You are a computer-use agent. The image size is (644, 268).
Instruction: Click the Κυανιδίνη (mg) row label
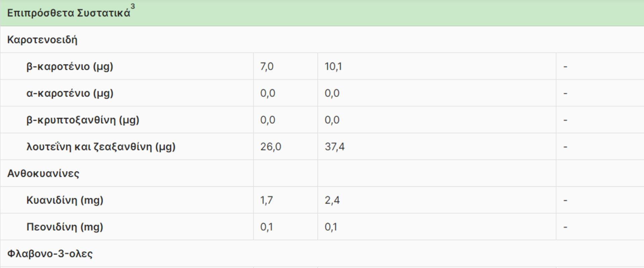pos(65,200)
